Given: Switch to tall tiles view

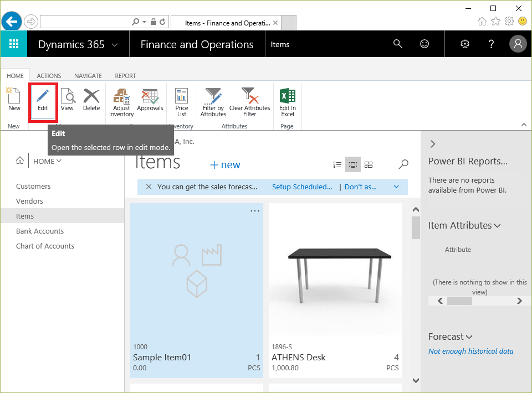Looking at the screenshot, I should [x=353, y=164].
